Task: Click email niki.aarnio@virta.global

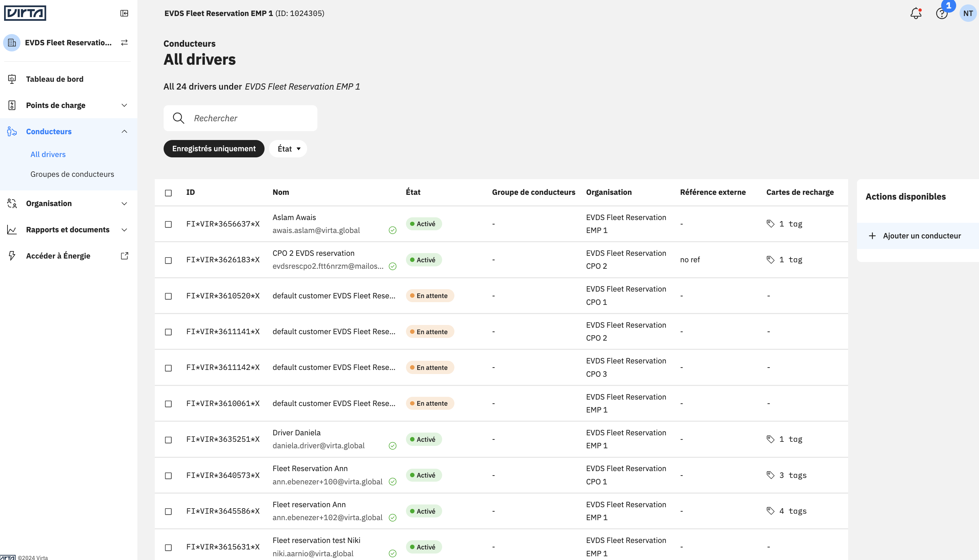Action: pyautogui.click(x=313, y=554)
